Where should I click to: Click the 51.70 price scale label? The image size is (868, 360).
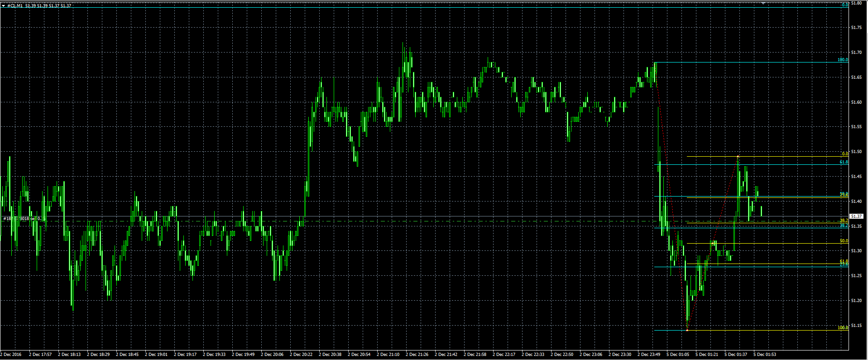[856, 53]
